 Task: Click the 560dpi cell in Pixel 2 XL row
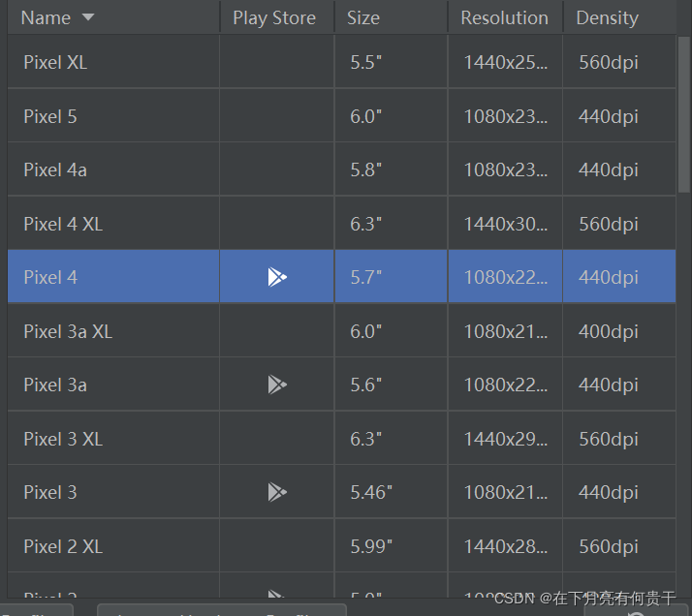pyautogui.click(x=619, y=546)
